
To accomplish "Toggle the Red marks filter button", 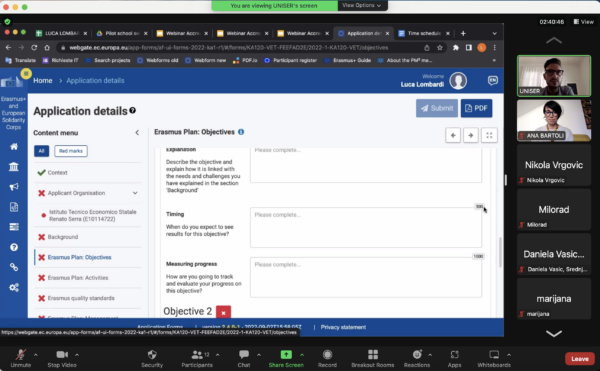I will [x=71, y=151].
